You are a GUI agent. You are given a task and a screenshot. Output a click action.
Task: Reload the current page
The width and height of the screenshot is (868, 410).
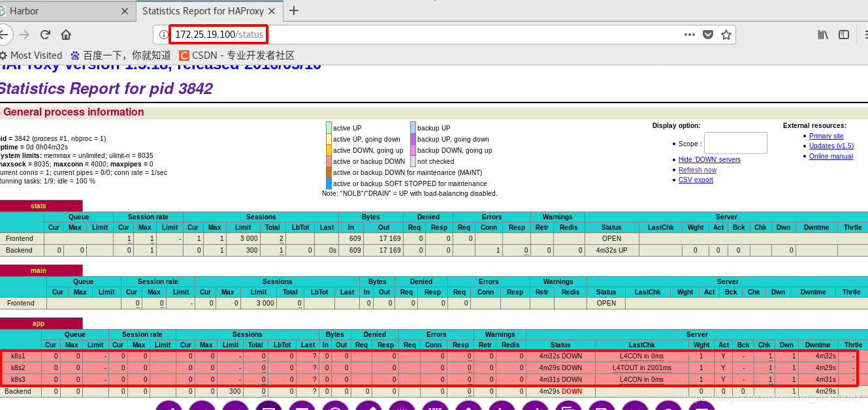tap(45, 35)
